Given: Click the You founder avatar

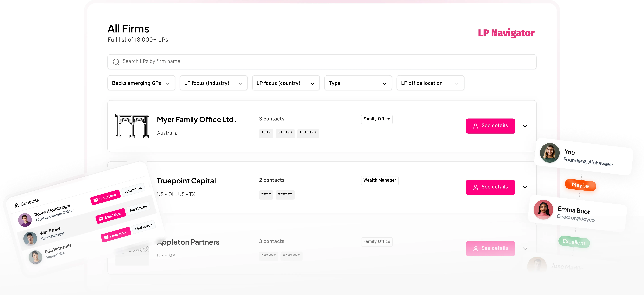Looking at the screenshot, I should (x=550, y=153).
